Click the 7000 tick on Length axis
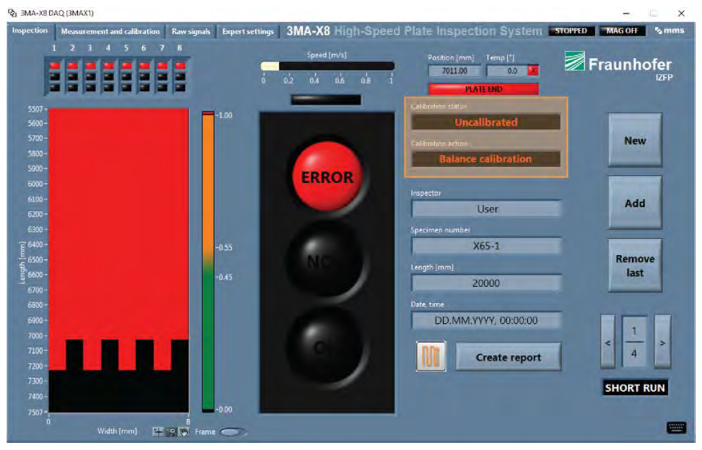 click(35, 335)
